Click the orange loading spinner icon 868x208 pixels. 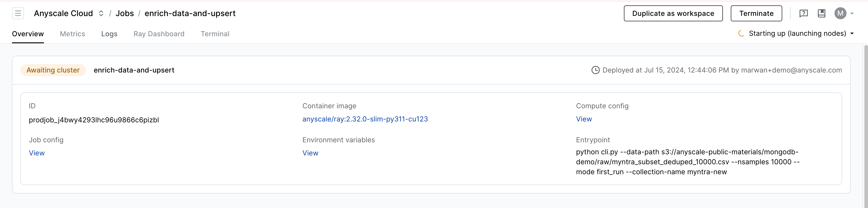coord(741,33)
